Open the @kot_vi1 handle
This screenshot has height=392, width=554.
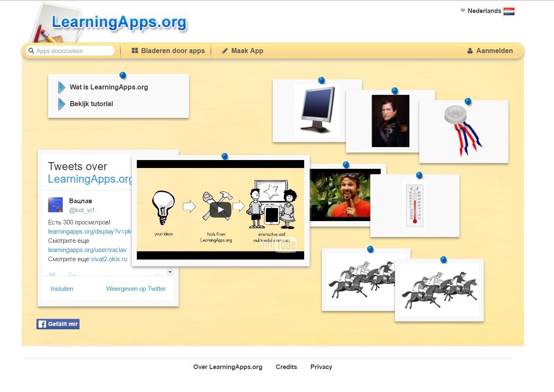pos(82,210)
